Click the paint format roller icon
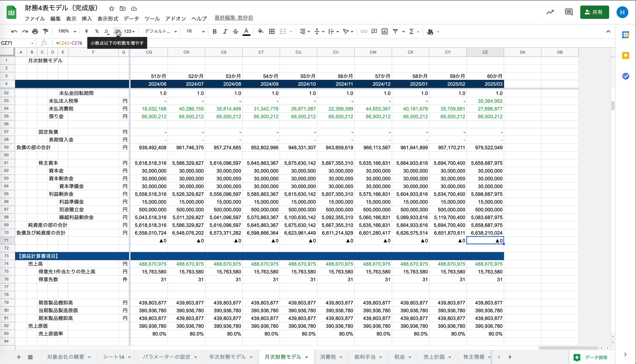 [46, 32]
